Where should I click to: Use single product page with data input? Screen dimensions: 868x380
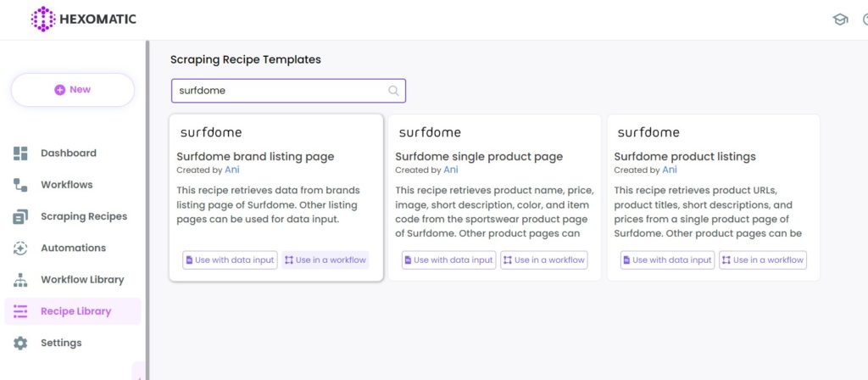pyautogui.click(x=448, y=260)
